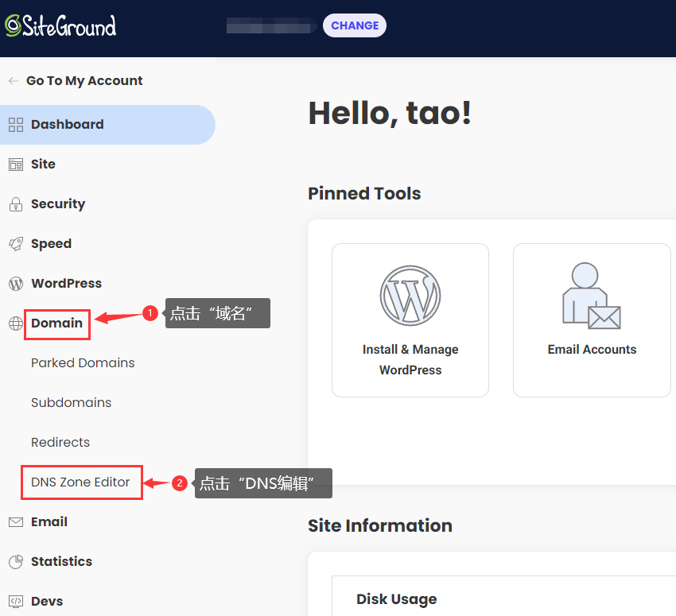The image size is (676, 616).
Task: Open Install & Manage WordPress tool
Action: (x=410, y=320)
